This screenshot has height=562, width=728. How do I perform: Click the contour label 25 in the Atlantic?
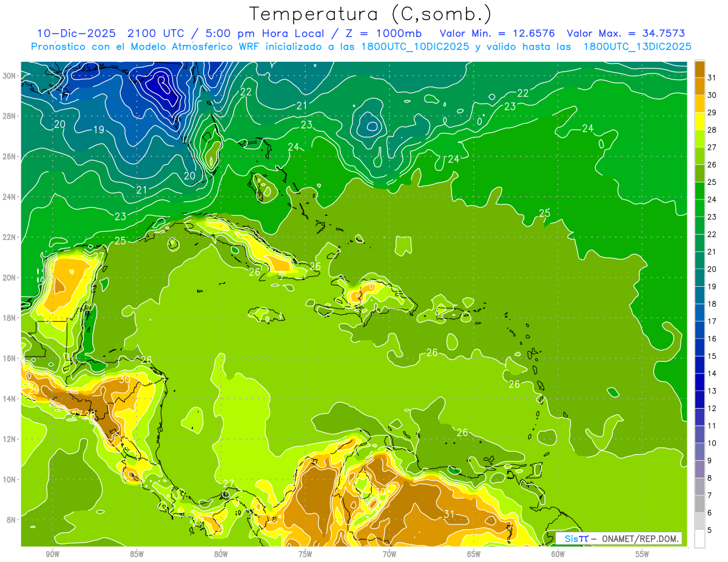coord(545,213)
